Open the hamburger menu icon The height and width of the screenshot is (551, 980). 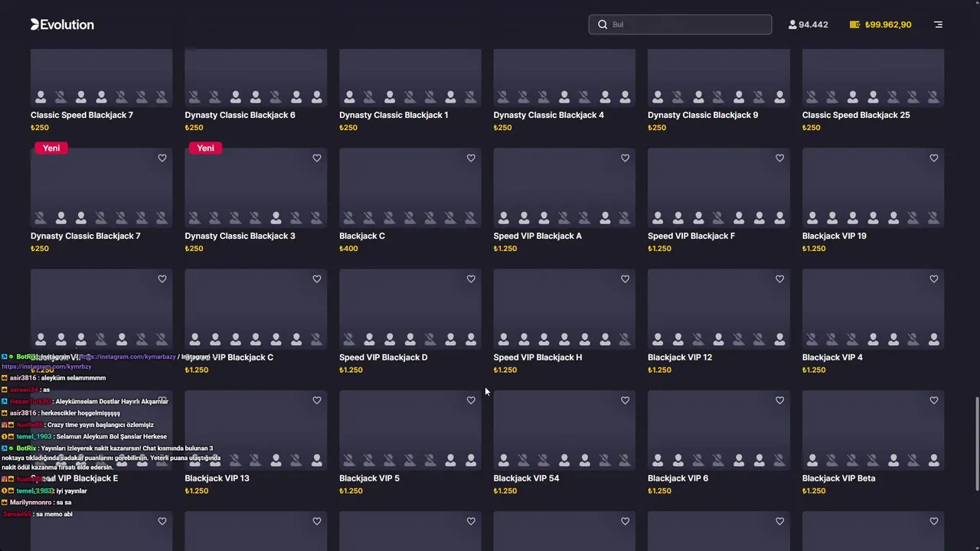(x=938, y=24)
